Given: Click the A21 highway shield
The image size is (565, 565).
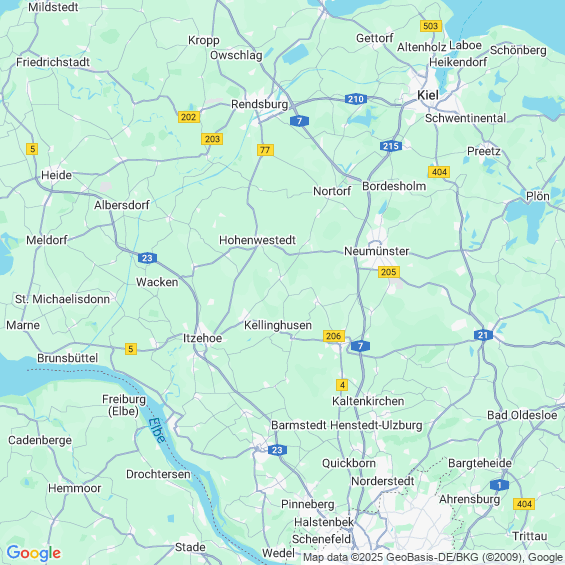Looking at the screenshot, I should (x=483, y=335).
